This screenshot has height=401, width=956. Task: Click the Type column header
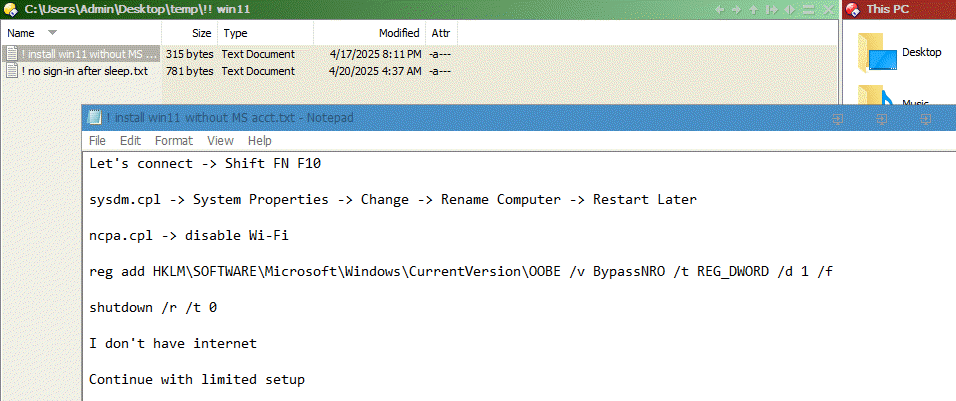coord(234,33)
